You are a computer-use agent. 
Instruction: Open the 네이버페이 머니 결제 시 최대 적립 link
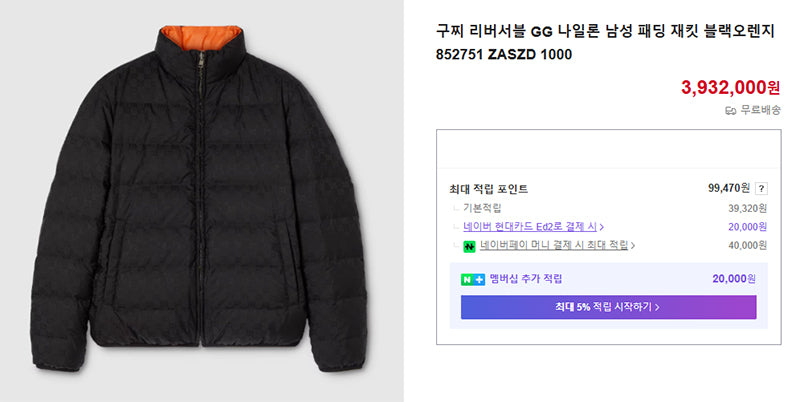point(554,245)
